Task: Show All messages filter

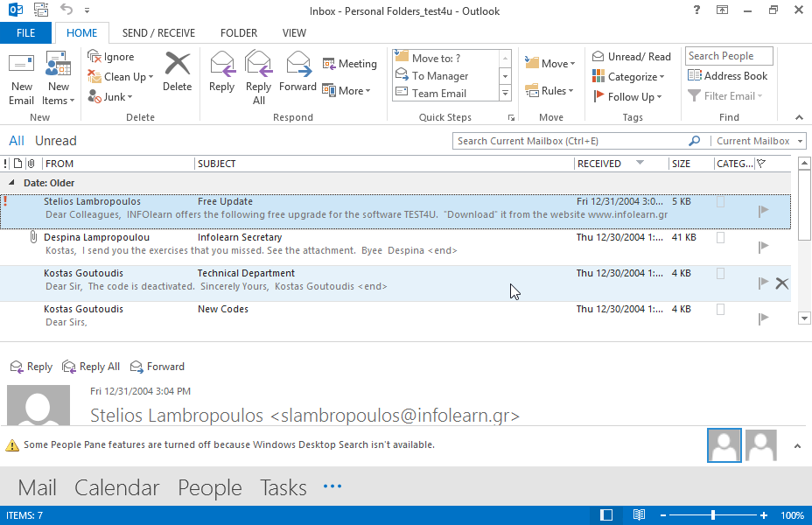Action: tap(17, 141)
